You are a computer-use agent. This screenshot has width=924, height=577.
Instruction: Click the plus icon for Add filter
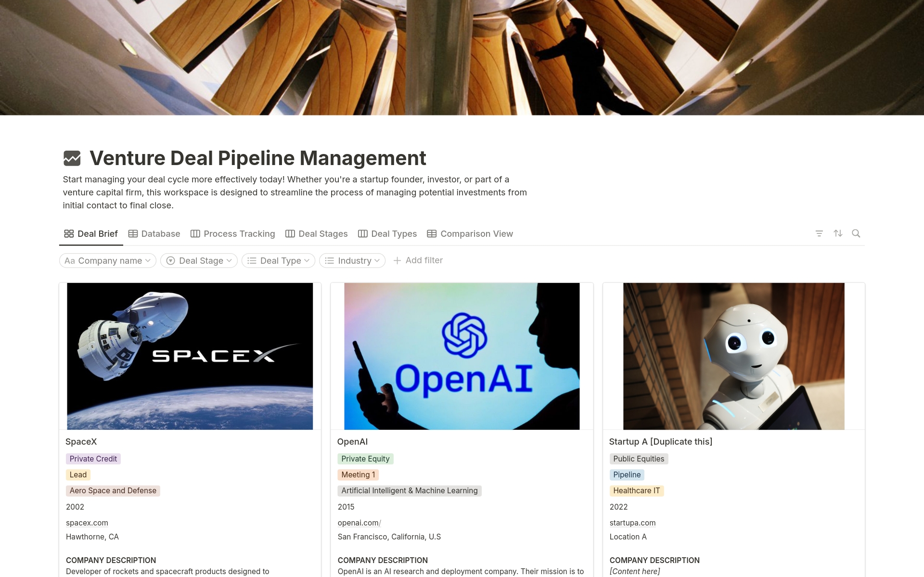(397, 260)
